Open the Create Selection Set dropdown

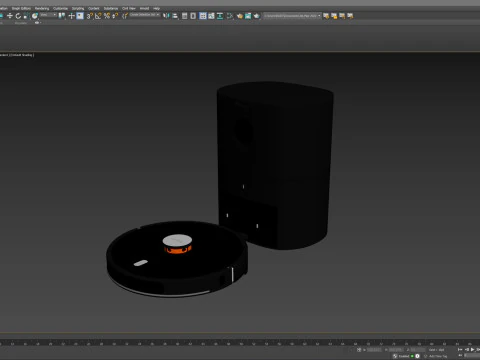click(x=145, y=15)
